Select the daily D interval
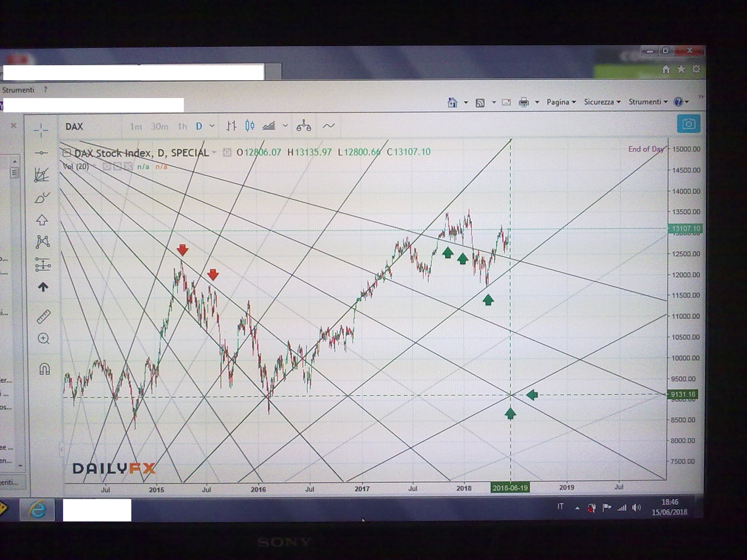The height and width of the screenshot is (560, 747). coord(199,126)
